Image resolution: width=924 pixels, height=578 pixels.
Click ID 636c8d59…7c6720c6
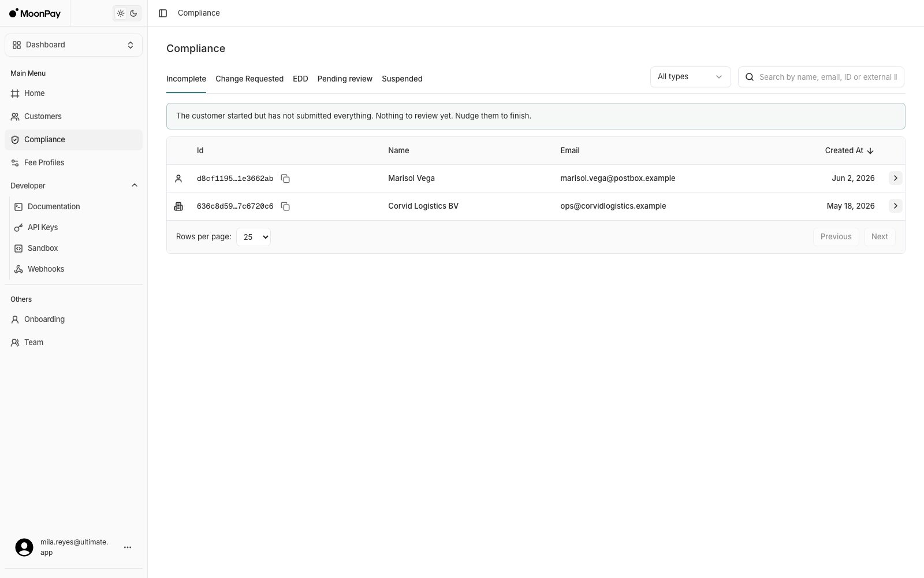[x=235, y=206]
